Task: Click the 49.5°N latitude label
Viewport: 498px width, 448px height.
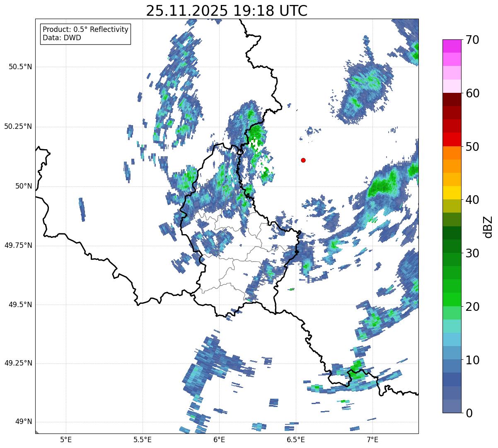Action: click(20, 305)
